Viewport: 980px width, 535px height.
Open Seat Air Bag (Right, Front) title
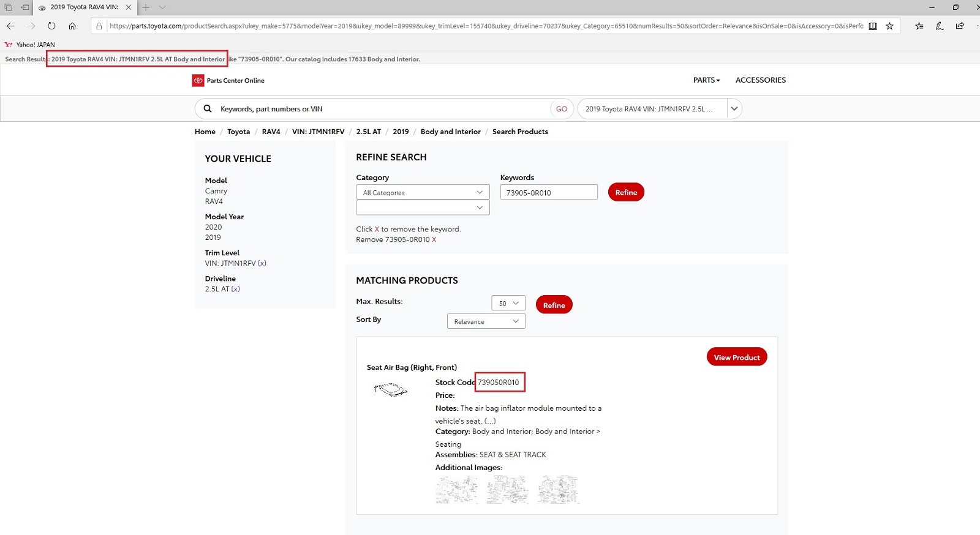(x=412, y=367)
